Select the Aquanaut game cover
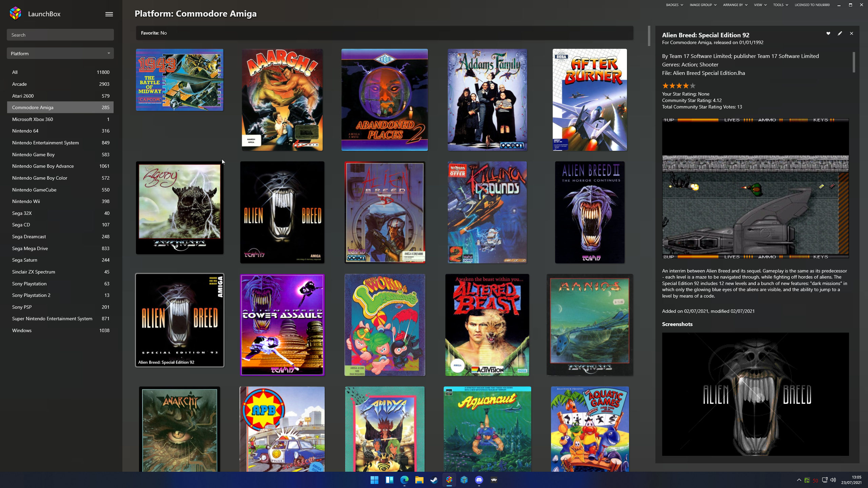 (487, 429)
